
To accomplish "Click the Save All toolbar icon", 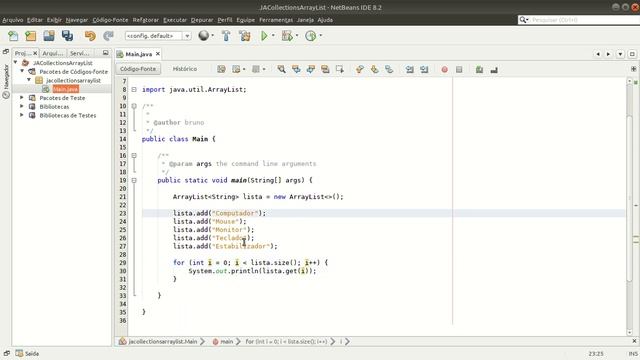I will pos(67,36).
